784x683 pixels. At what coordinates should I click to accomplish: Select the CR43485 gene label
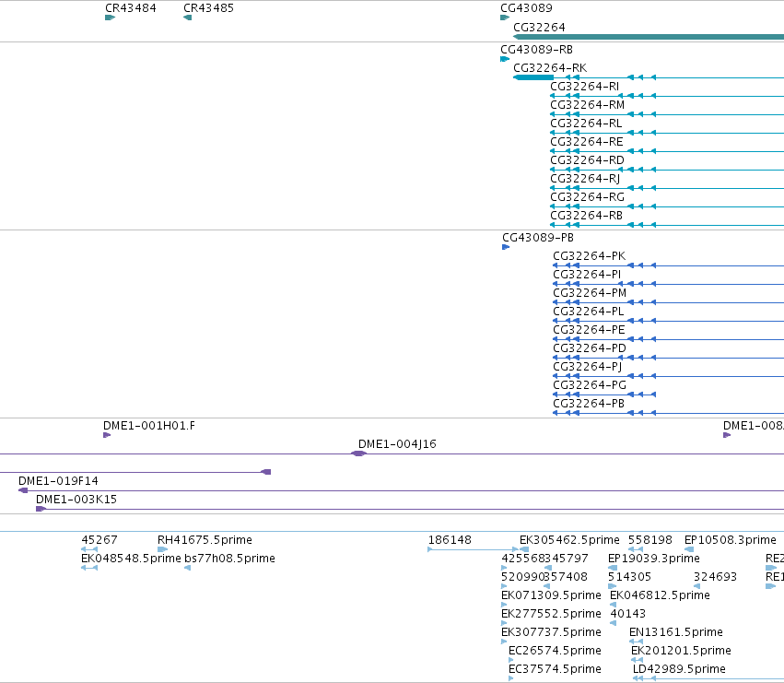(208, 8)
